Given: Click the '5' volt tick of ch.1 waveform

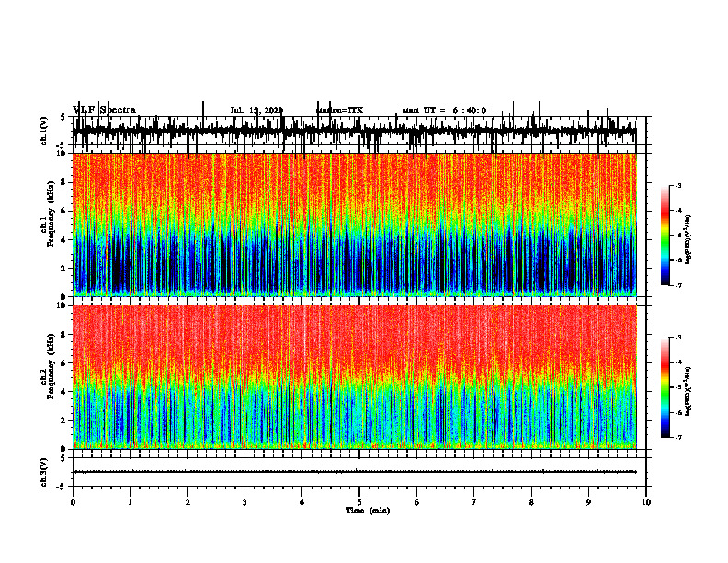Looking at the screenshot, I should click(63, 118).
